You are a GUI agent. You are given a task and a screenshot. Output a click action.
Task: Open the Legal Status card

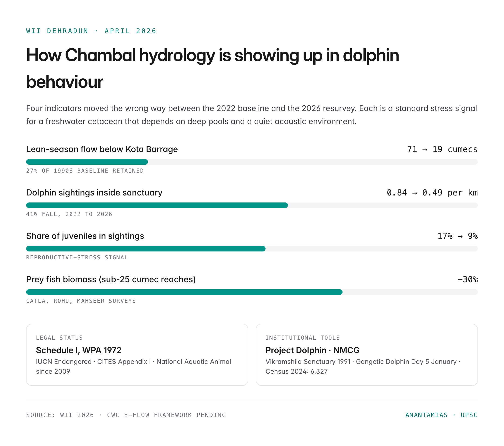[137, 355]
